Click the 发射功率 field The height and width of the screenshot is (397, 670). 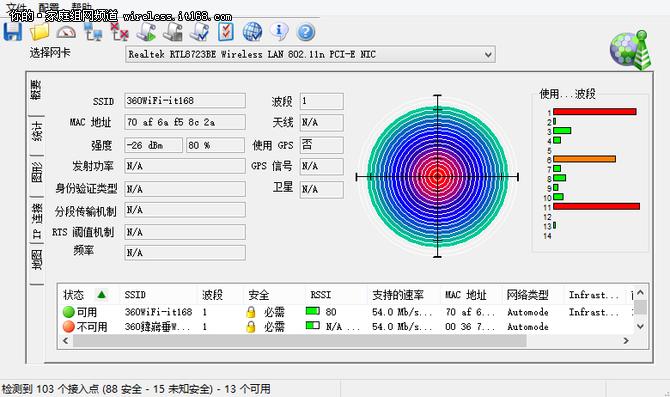pyautogui.click(x=185, y=166)
